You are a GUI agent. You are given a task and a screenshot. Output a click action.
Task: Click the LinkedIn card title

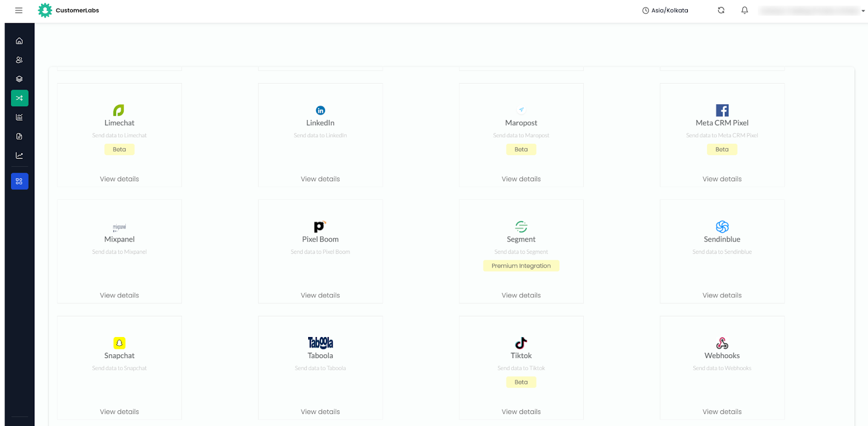click(321, 123)
